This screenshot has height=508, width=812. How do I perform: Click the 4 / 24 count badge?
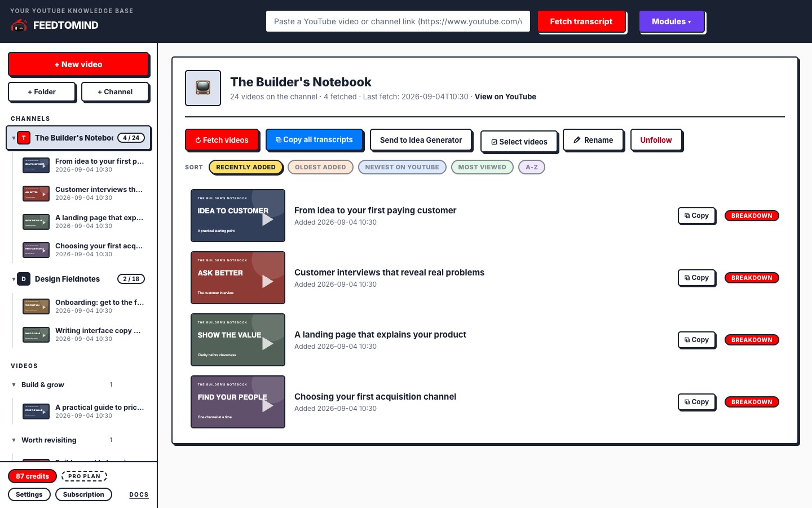(131, 138)
